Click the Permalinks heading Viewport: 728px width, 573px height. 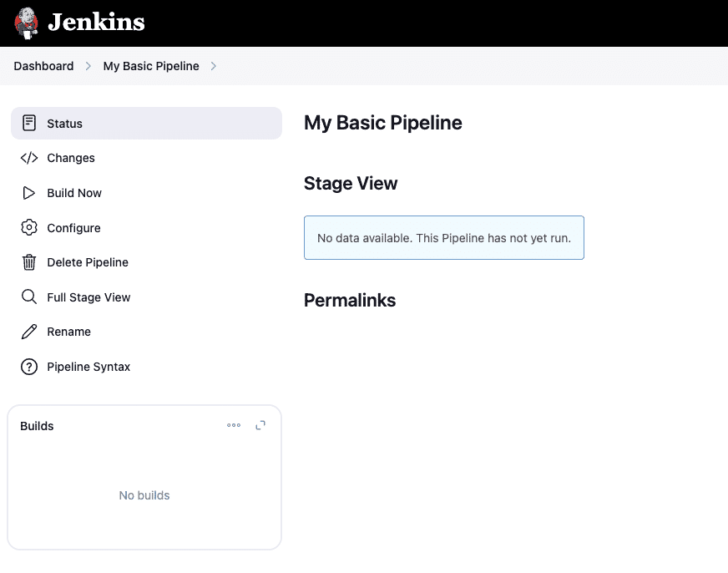coord(350,301)
